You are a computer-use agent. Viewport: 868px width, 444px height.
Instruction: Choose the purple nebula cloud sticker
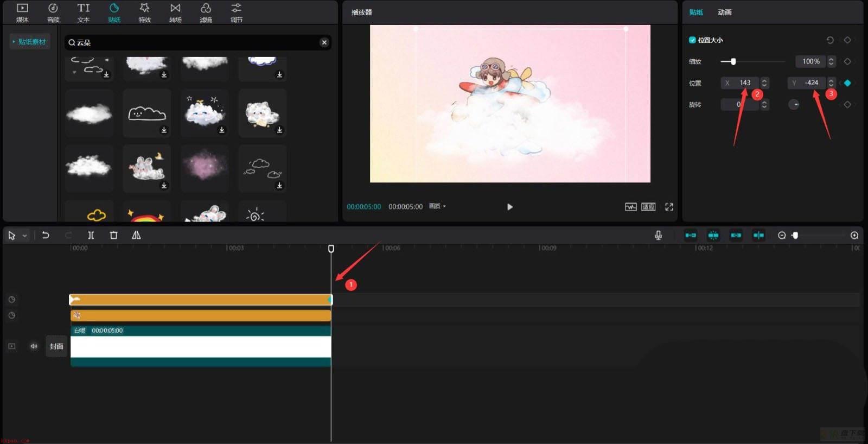[x=205, y=168]
